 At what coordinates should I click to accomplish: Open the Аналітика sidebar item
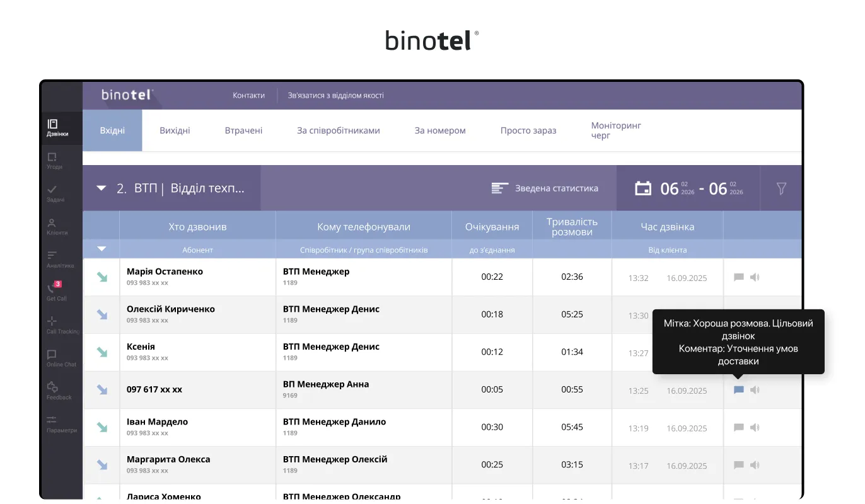point(60,260)
